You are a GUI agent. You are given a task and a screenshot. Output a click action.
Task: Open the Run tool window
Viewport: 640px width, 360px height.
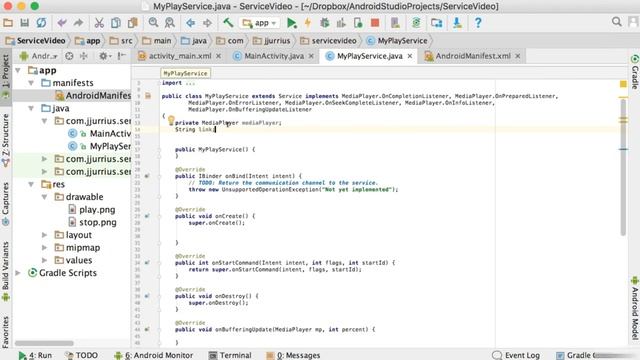(x=35, y=355)
